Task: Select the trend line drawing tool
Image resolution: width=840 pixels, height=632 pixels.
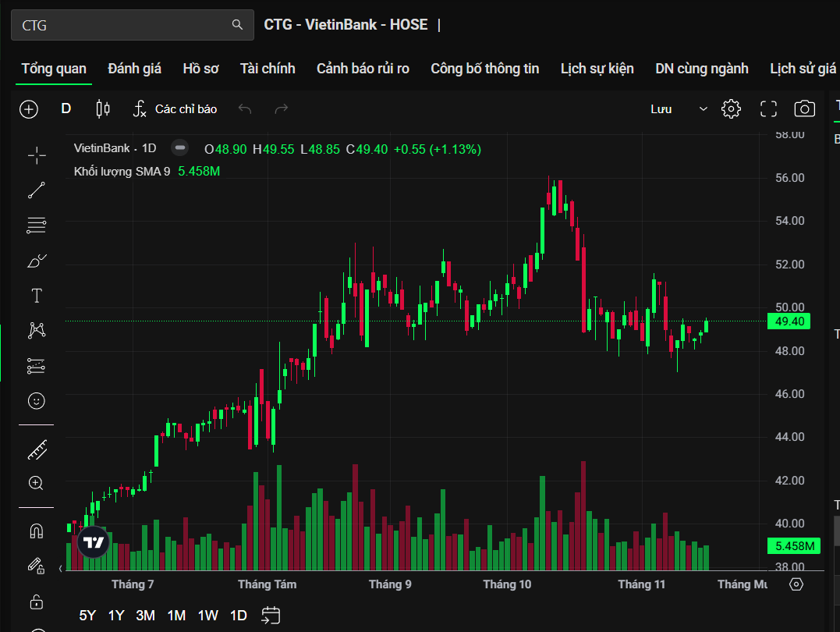Action: coord(36,190)
